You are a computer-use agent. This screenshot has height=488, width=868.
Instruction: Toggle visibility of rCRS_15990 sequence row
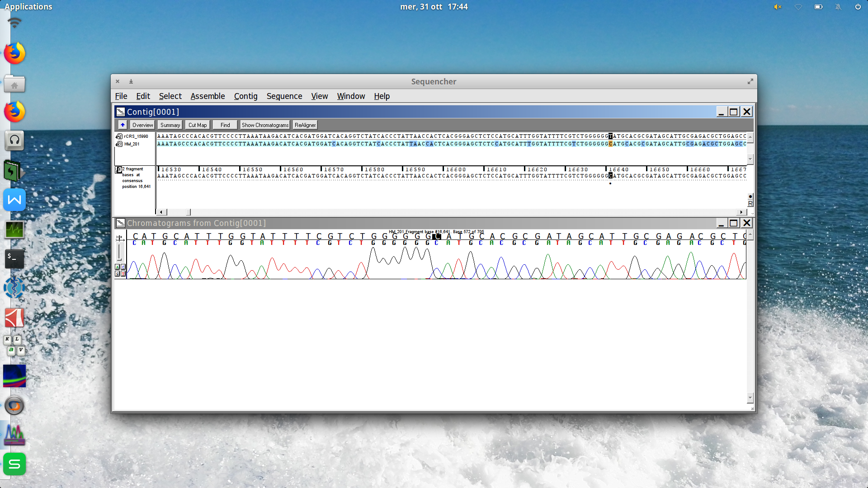(118, 136)
